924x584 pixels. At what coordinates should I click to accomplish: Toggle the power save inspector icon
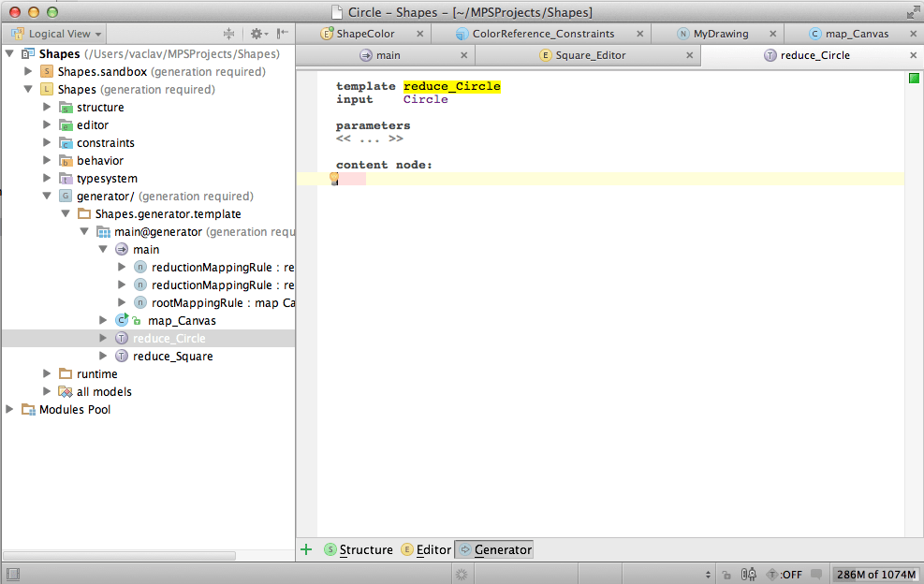tap(749, 574)
